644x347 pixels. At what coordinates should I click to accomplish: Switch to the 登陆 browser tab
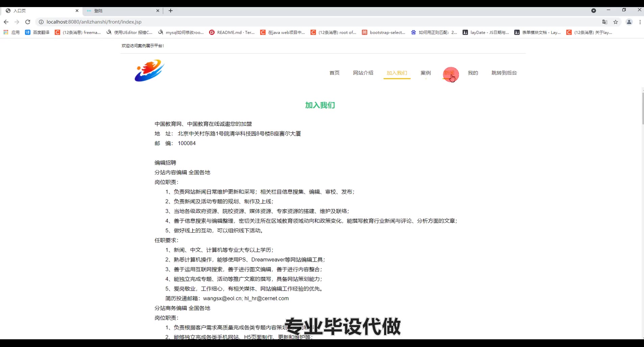pos(123,11)
